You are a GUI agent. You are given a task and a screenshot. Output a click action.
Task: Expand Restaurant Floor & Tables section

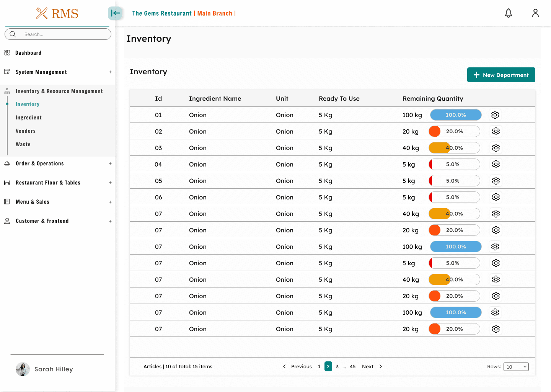pyautogui.click(x=110, y=183)
